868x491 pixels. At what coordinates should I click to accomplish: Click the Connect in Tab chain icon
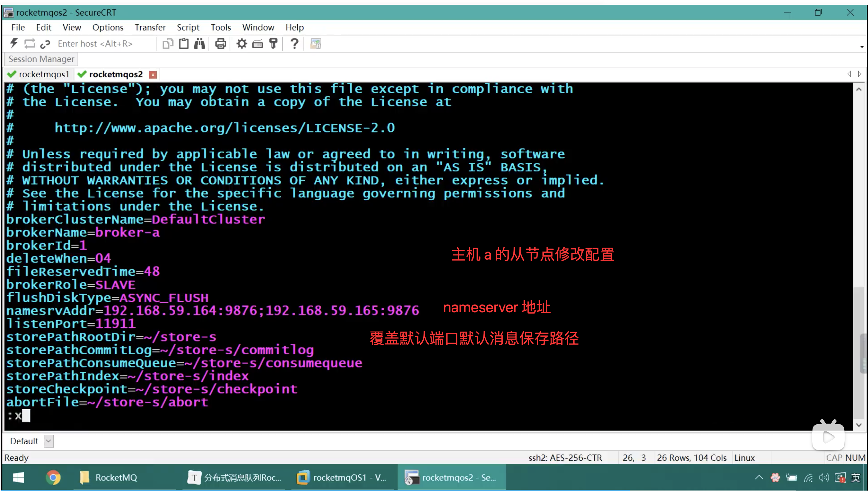click(x=45, y=44)
